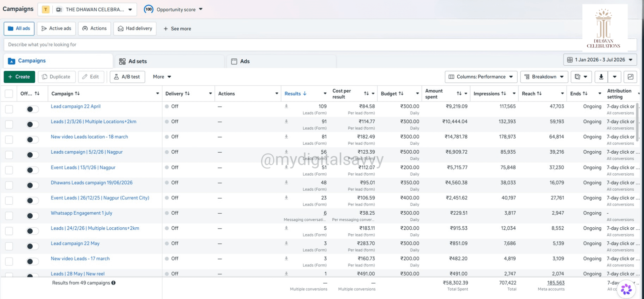This screenshot has width=644, height=299.
Task: Click the Had delivery filter
Action: click(x=135, y=29)
